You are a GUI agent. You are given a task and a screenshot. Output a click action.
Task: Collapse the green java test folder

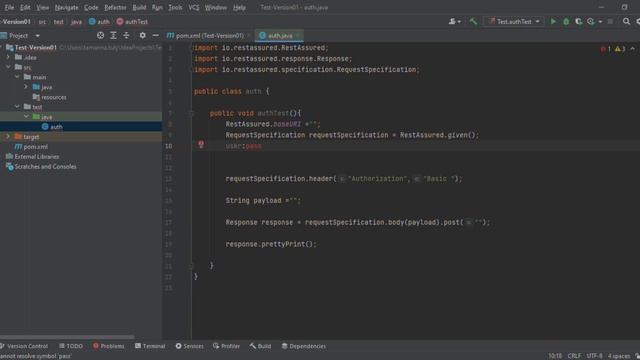[26, 117]
